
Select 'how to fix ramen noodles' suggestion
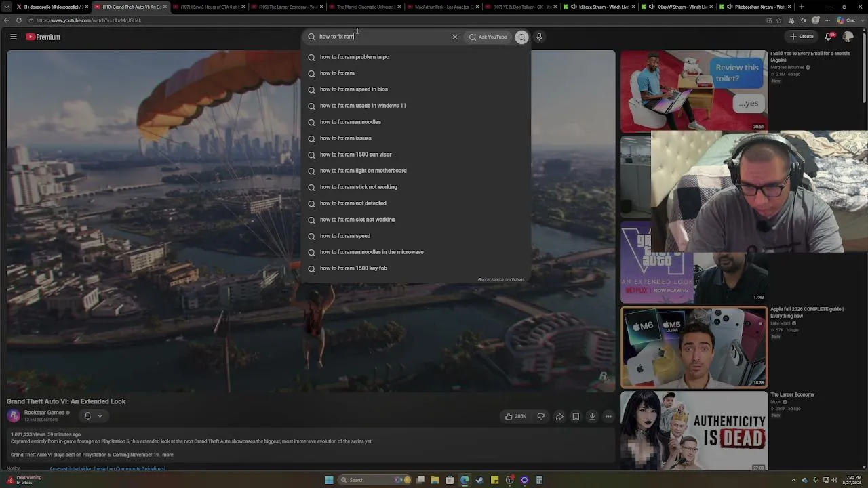click(416, 122)
